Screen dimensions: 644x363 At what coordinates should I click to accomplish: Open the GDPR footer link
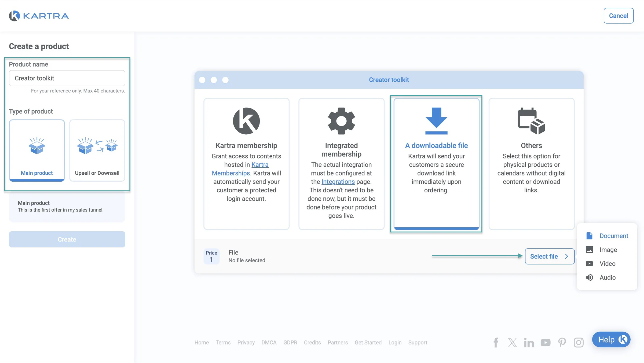coord(290,343)
